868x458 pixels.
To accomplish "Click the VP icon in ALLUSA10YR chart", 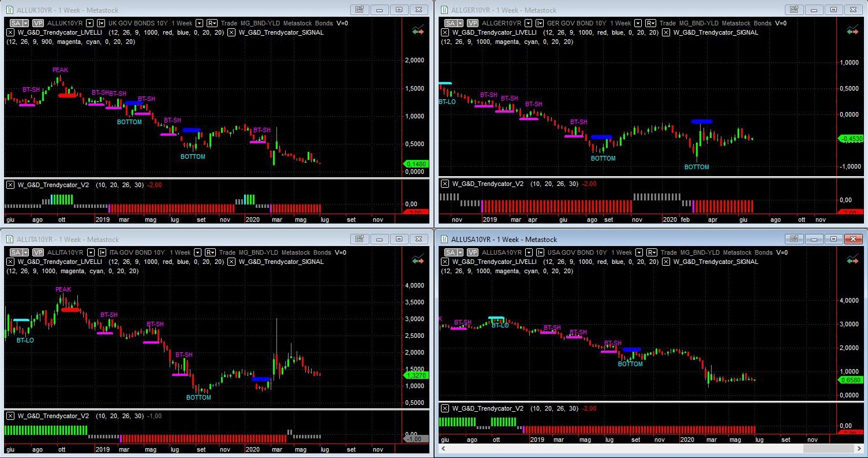I will point(472,252).
